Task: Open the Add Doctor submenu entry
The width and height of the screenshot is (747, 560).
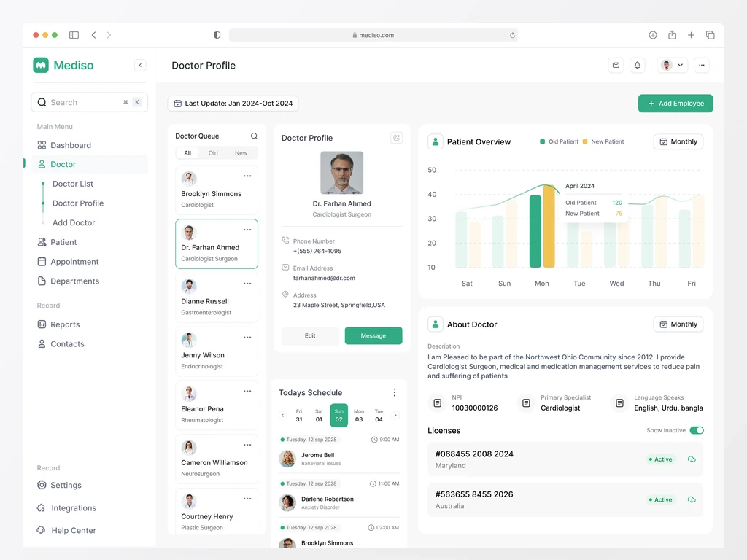Action: (74, 223)
